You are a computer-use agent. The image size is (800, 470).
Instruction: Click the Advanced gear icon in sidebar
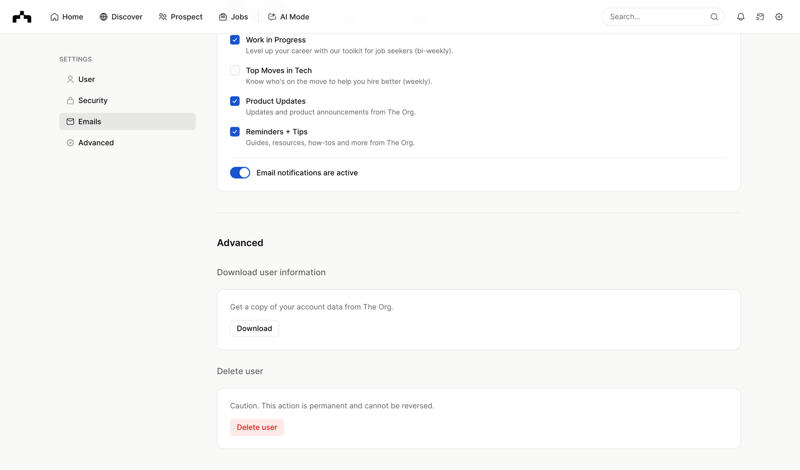point(70,143)
